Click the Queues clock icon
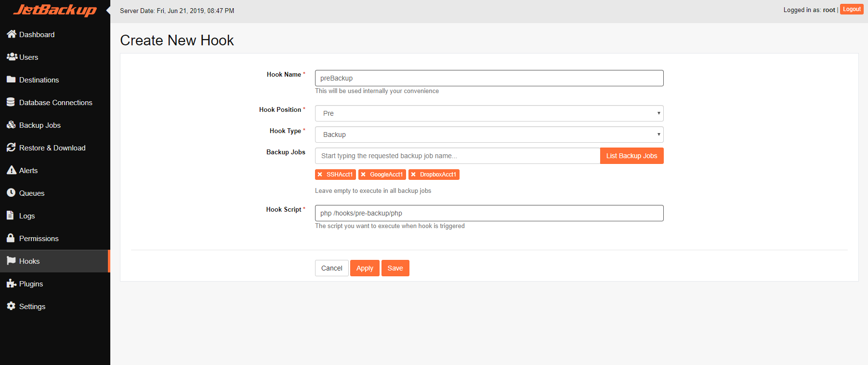The height and width of the screenshot is (365, 868). 11,193
